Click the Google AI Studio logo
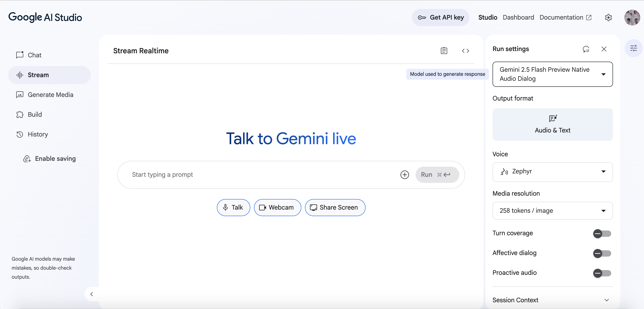The image size is (644, 309). pos(45,17)
